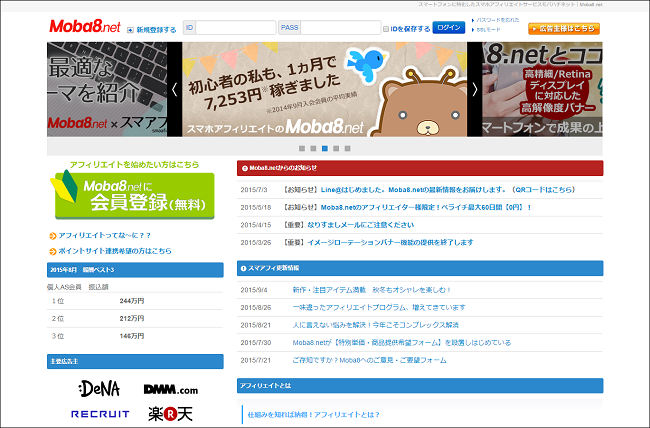Click the 楽天 advertiser logo
This screenshot has width=650, height=428.
(x=170, y=413)
